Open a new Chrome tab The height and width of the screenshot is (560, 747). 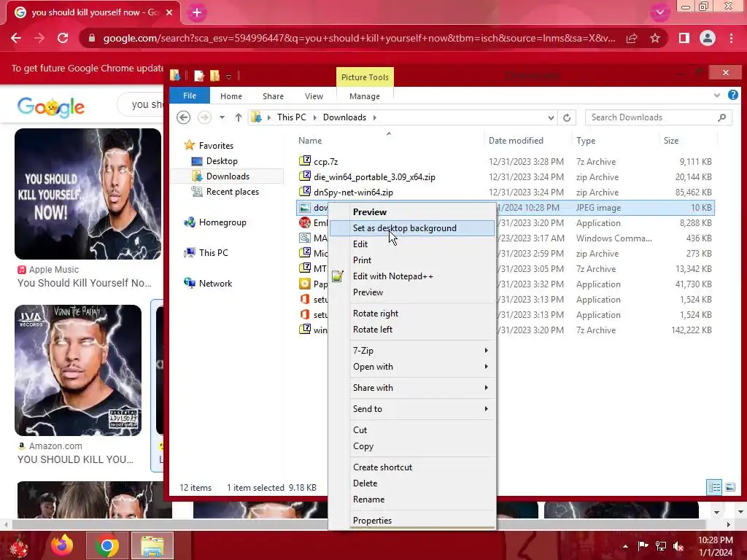197,13
